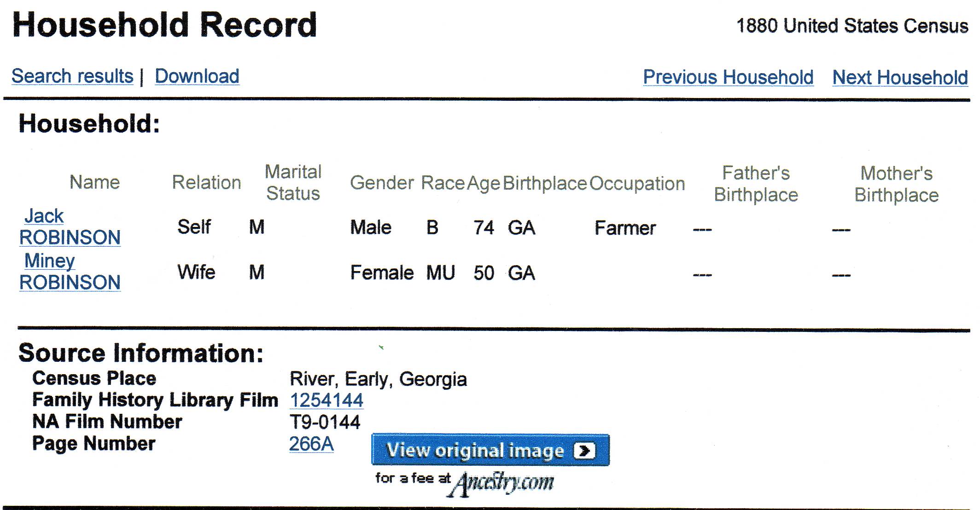Screen dimensions: 980x510
Task: Click Census Place value River, Early, Georgia
Action: click(x=378, y=379)
